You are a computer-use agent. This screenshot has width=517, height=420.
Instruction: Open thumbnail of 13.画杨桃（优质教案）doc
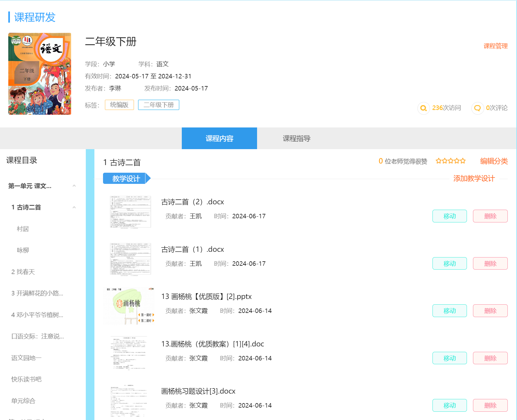tap(129, 353)
